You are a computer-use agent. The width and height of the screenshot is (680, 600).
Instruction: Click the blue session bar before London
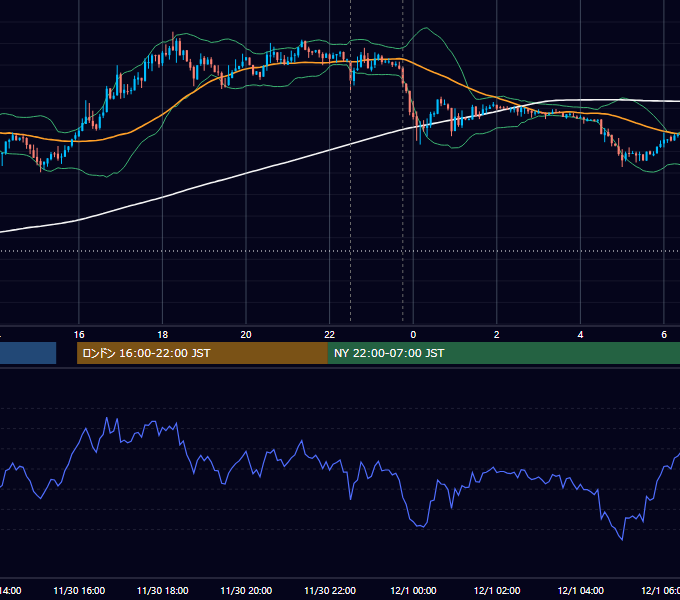[x=28, y=353]
